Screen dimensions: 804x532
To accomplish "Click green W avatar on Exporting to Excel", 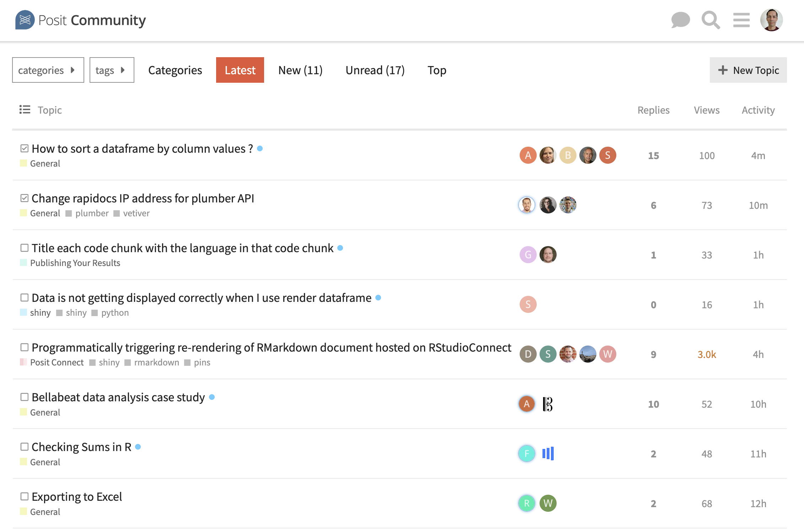I will [x=548, y=503].
